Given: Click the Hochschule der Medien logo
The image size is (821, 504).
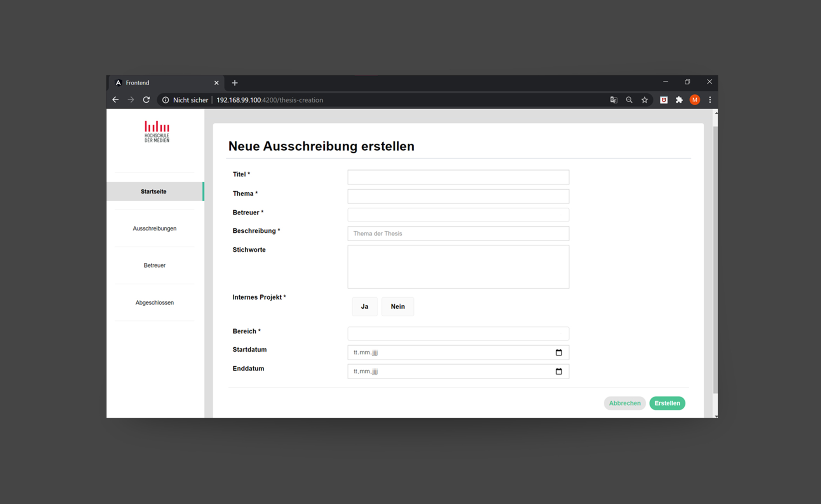Looking at the screenshot, I should 157,132.
